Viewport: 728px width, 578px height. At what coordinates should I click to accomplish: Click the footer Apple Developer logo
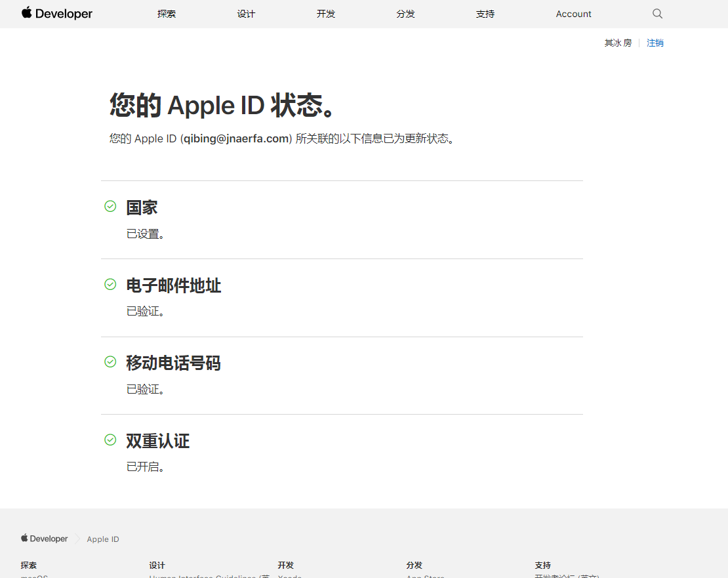point(44,539)
